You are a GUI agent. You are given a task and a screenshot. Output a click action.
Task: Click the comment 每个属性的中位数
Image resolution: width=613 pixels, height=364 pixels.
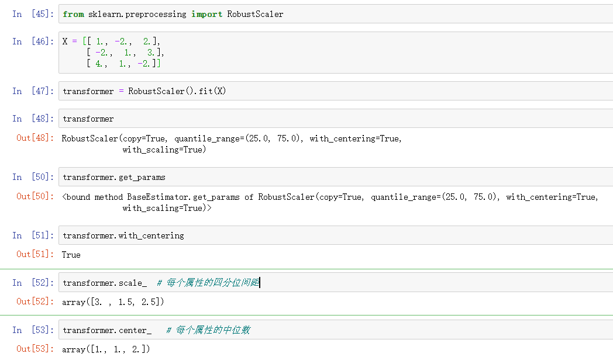[208, 330]
